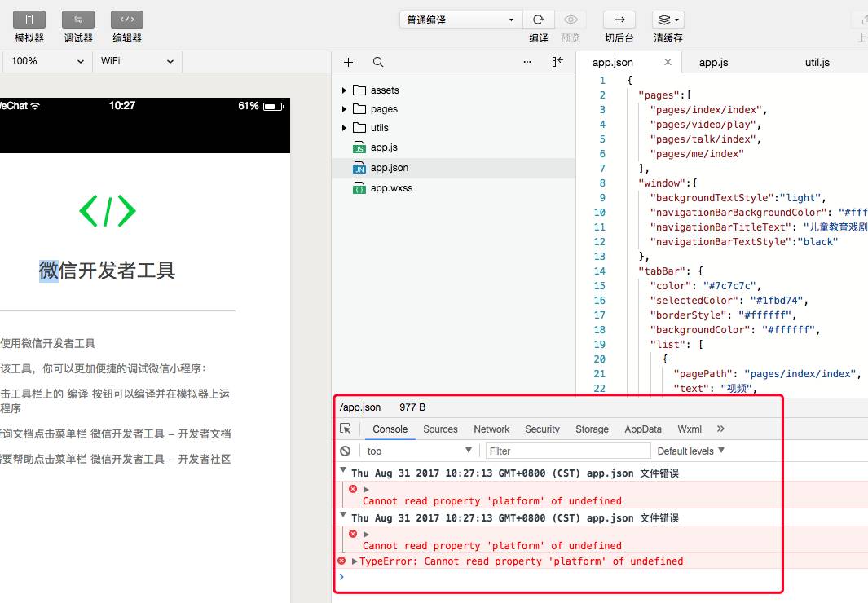Click the console Filter input field

click(x=568, y=451)
